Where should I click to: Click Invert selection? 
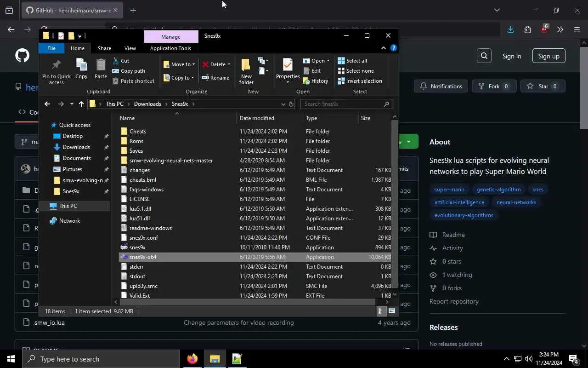click(360, 81)
